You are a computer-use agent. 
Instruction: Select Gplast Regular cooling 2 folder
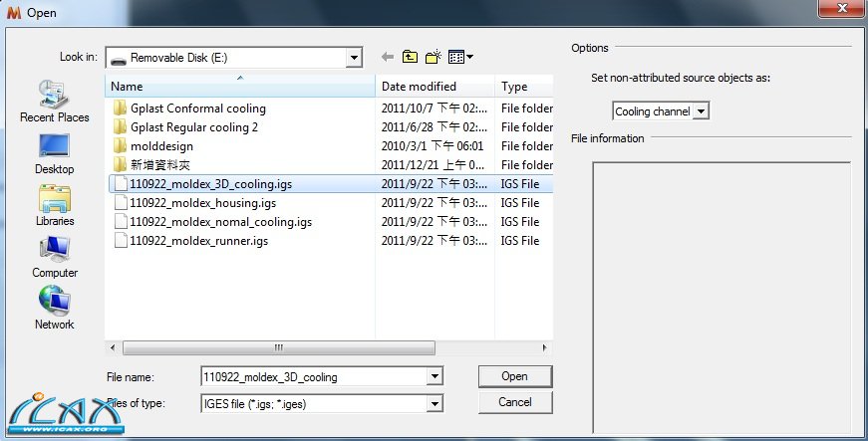[x=193, y=127]
